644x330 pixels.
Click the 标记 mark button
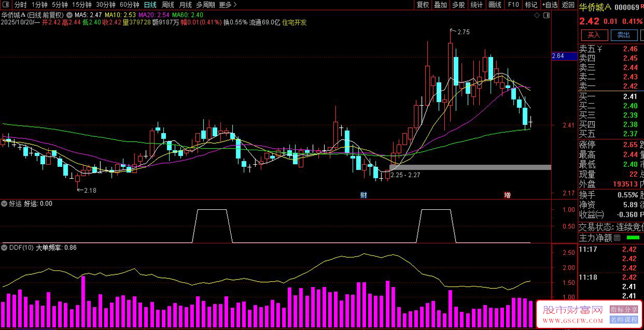point(531,5)
